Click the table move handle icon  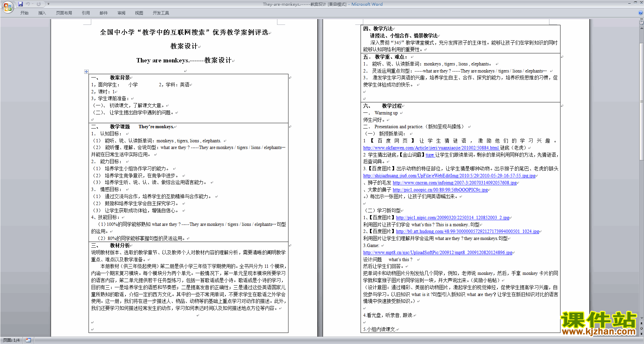[86, 71]
